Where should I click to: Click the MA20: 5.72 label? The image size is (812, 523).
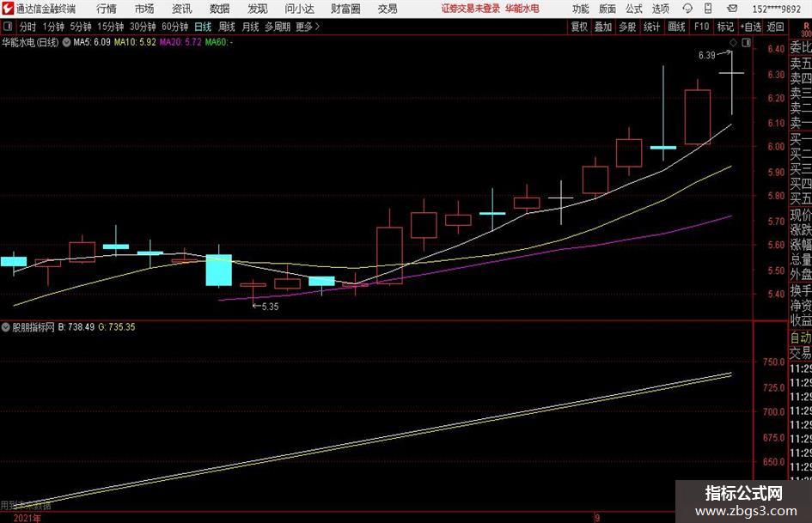(x=180, y=42)
